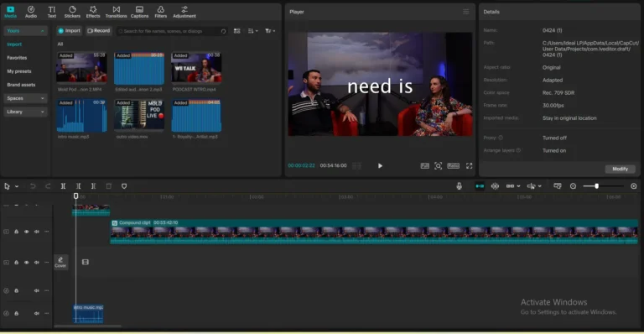Enter full screen in the Player
Viewport: 644px width, 334px height.
click(469, 165)
